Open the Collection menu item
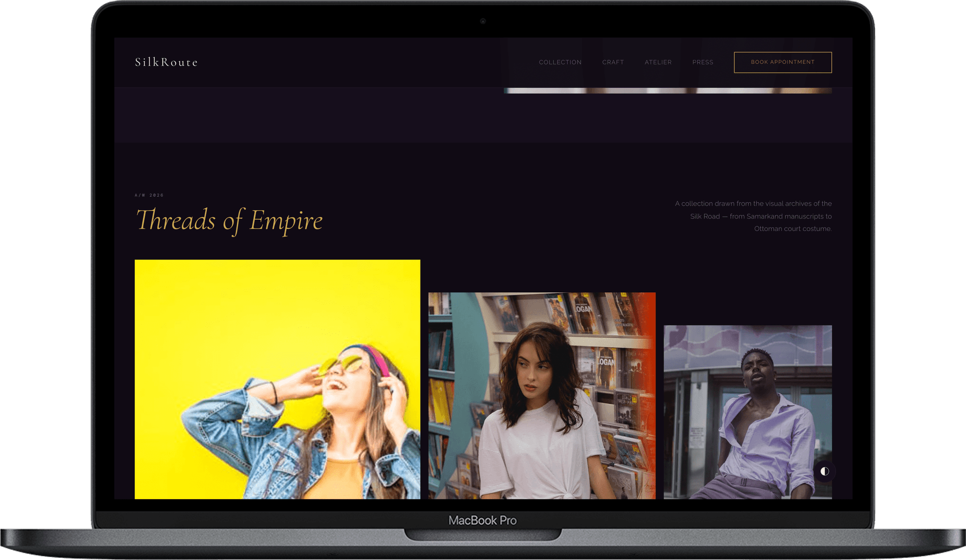966x560 pixels. (x=560, y=62)
